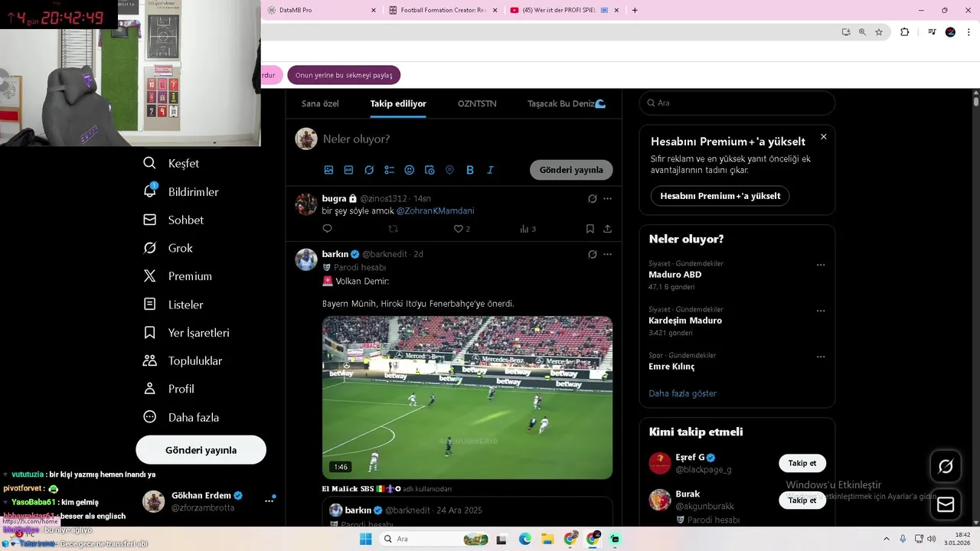Viewport: 980px width, 551px height.
Task: Add a poll to the post
Action: point(389,170)
